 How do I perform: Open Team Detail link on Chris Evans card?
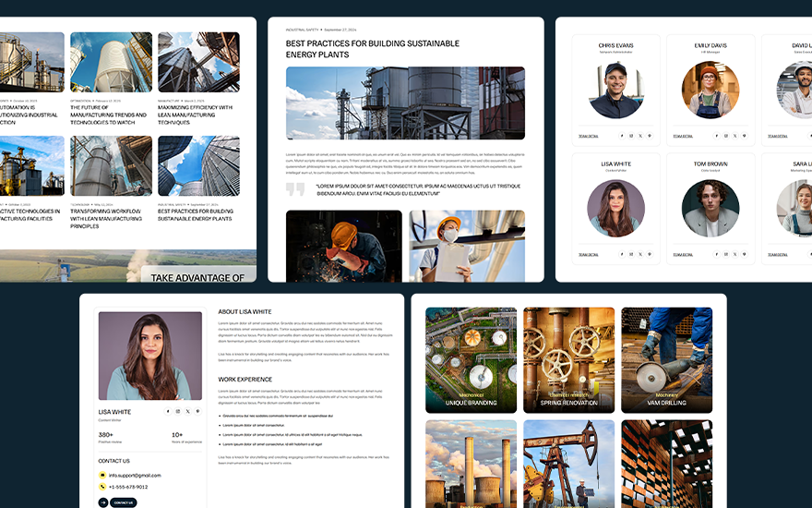(x=588, y=137)
